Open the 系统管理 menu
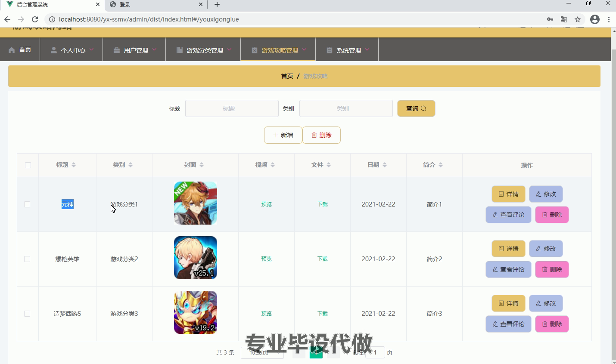616x364 pixels. [x=347, y=49]
